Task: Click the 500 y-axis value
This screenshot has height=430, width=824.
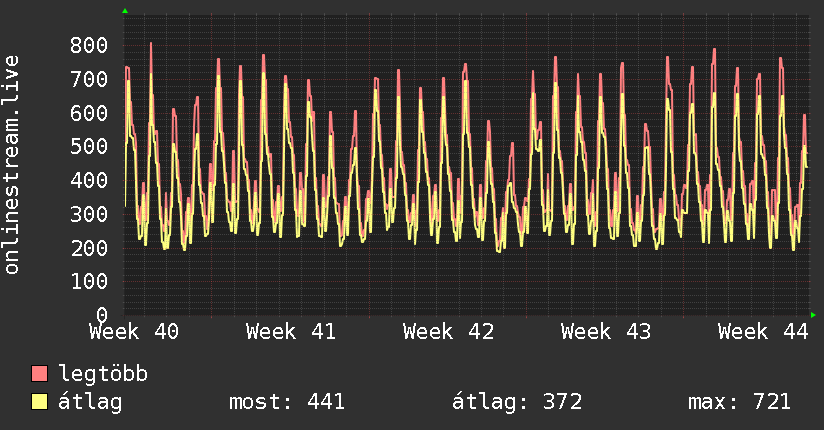Action: [x=89, y=146]
